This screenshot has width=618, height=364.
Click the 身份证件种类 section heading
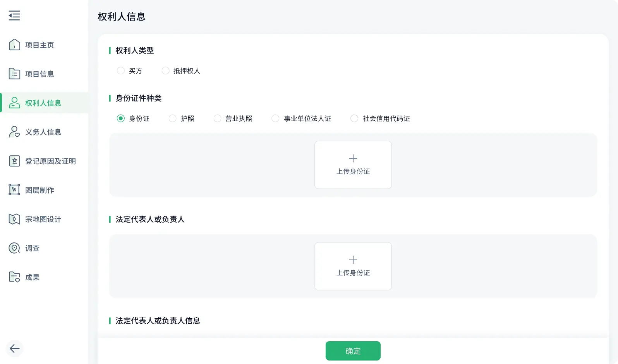click(139, 98)
